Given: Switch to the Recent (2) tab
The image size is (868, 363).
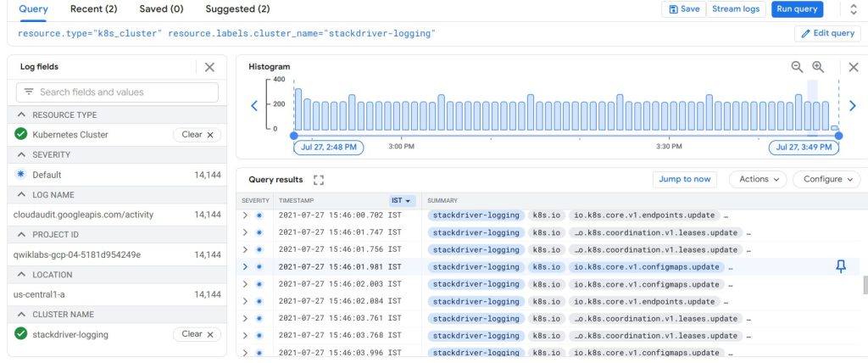Looking at the screenshot, I should [93, 9].
